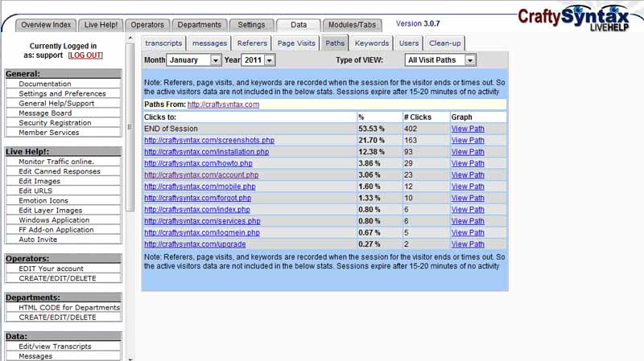Open Emotion Icons sidebar link
Viewport: 644px width, 361px height.
pyautogui.click(x=43, y=201)
